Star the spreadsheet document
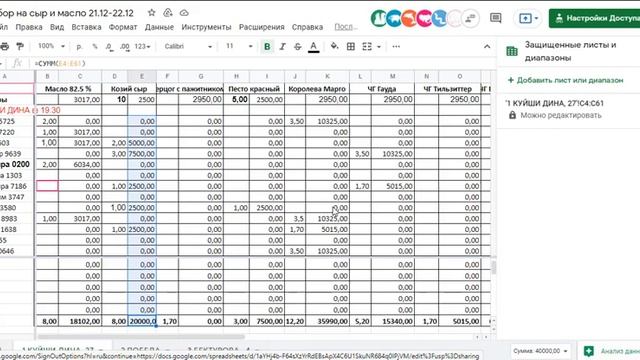 pyautogui.click(x=151, y=13)
